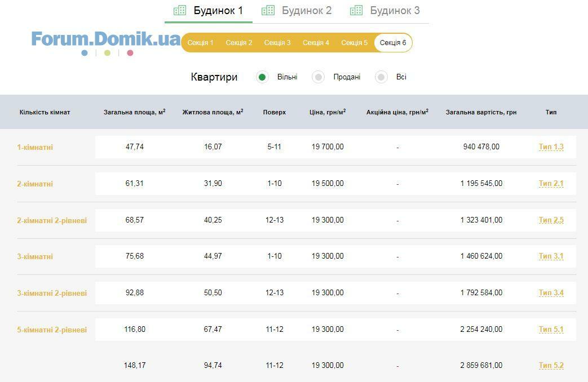Select the Вільні radio button
Viewport: 588px width, 382px height.
pyautogui.click(x=262, y=77)
